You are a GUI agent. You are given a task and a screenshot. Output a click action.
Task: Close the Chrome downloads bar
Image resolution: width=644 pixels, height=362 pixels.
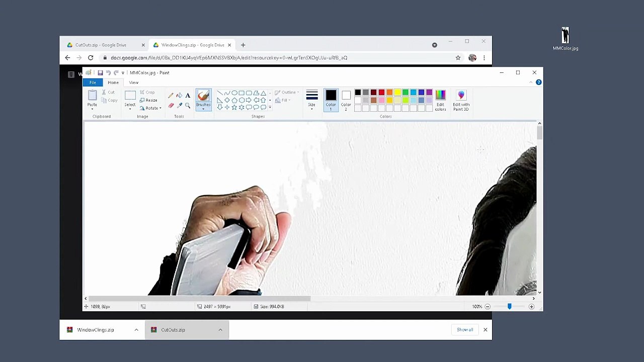point(485,330)
